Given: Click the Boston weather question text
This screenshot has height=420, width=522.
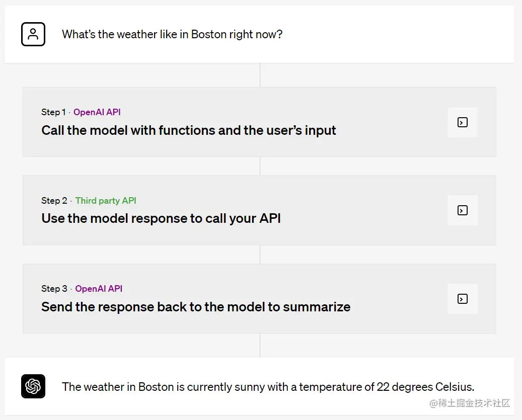Looking at the screenshot, I should pos(172,34).
